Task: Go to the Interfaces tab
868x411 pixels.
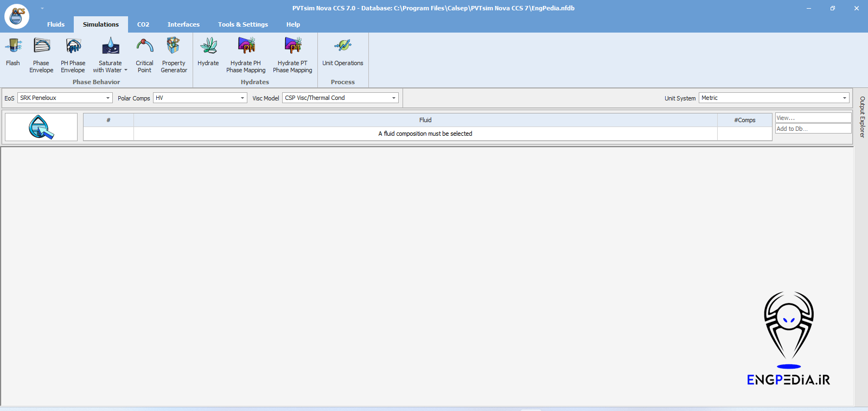Action: point(183,24)
